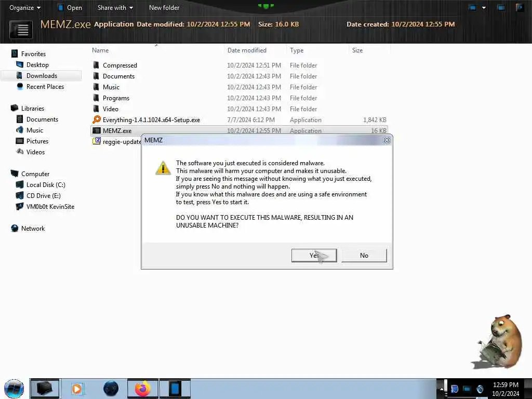Open the Music library
This screenshot has width=532, height=399.
(x=35, y=130)
